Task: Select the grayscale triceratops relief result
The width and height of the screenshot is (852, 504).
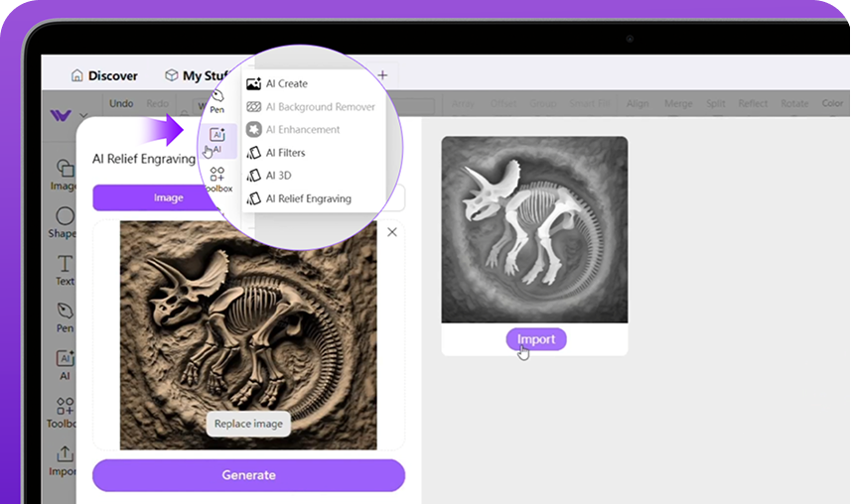Action: coord(534,230)
